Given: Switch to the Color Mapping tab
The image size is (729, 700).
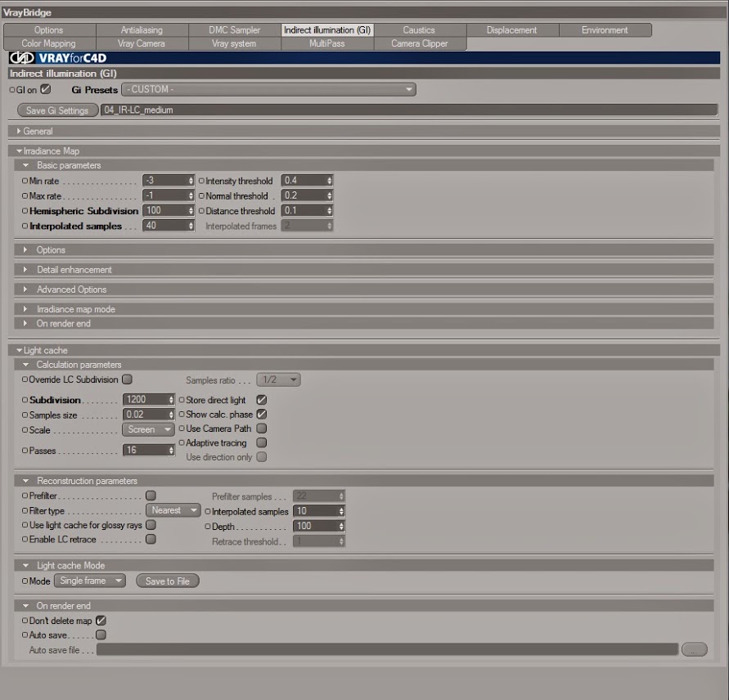Looking at the screenshot, I should tap(49, 43).
